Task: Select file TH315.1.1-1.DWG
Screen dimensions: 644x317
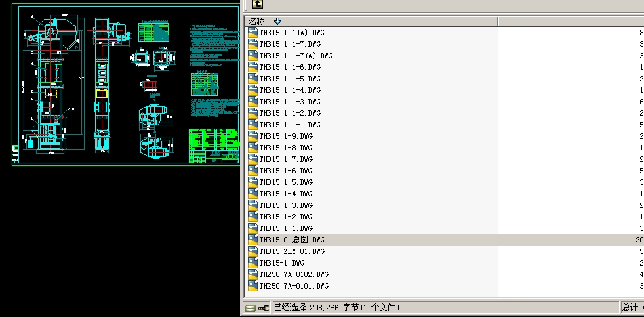Action: tap(290, 125)
